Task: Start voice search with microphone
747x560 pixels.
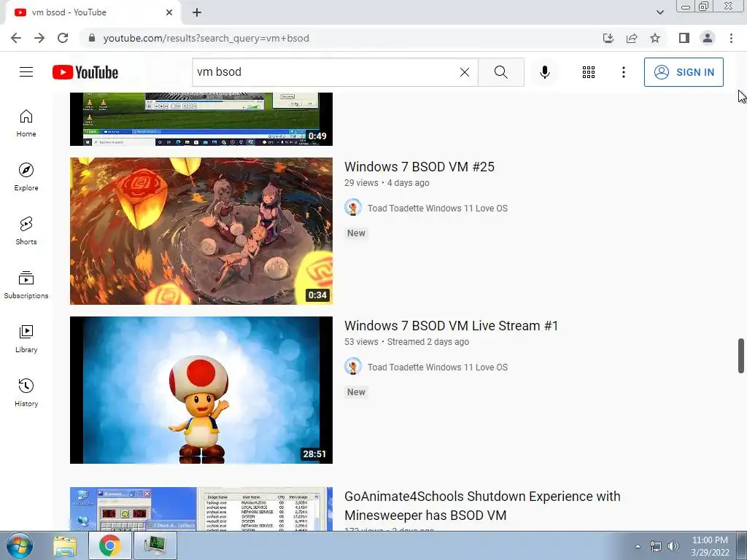Action: (544, 72)
